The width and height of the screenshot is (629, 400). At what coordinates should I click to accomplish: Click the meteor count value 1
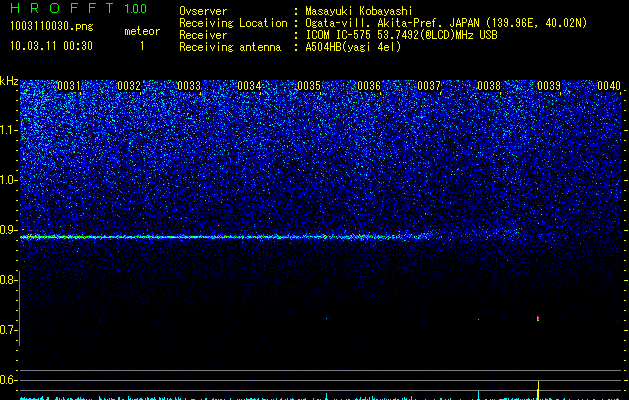142,46
